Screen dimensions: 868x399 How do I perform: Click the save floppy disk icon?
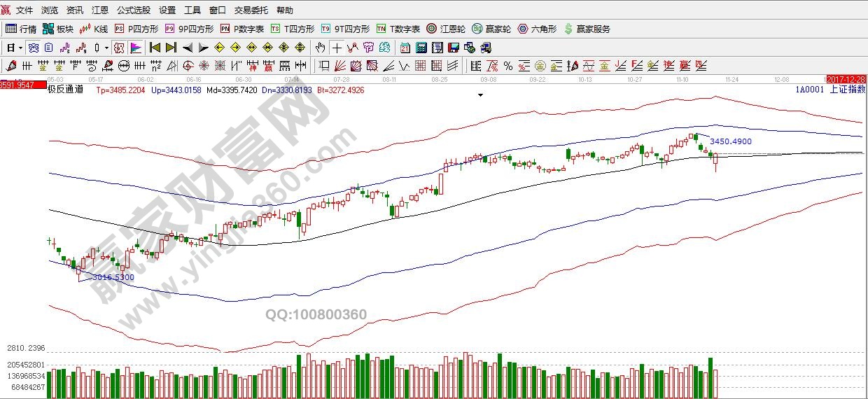pos(453,48)
